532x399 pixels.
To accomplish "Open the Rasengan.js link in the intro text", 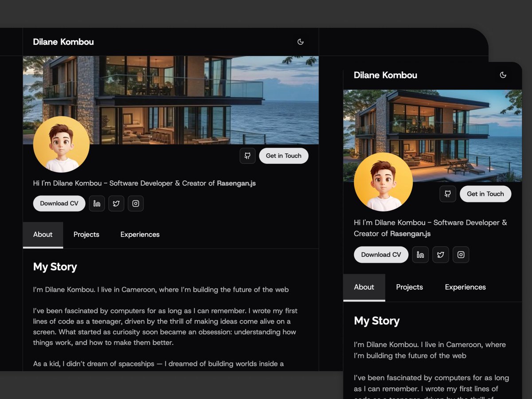I will click(236, 183).
